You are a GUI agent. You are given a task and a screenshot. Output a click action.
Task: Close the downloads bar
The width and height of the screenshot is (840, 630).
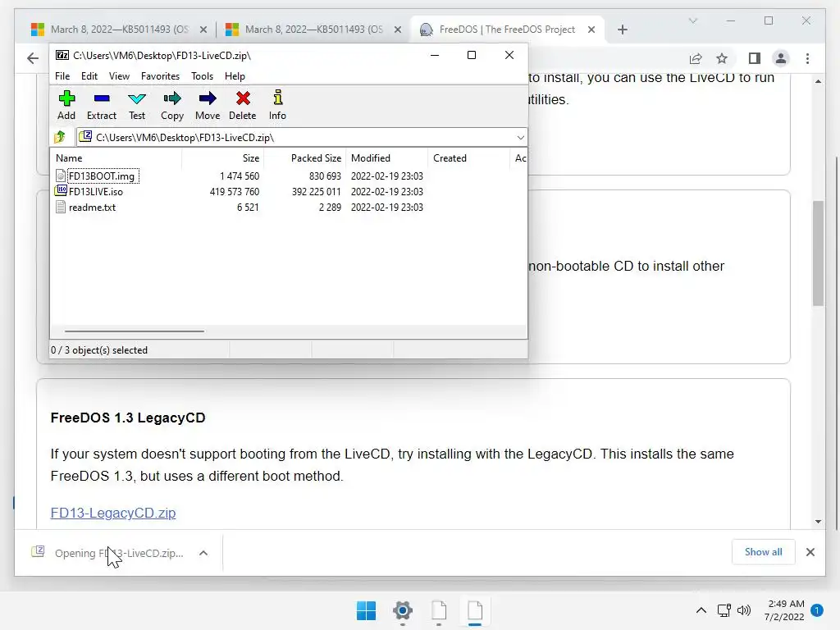[x=810, y=552]
